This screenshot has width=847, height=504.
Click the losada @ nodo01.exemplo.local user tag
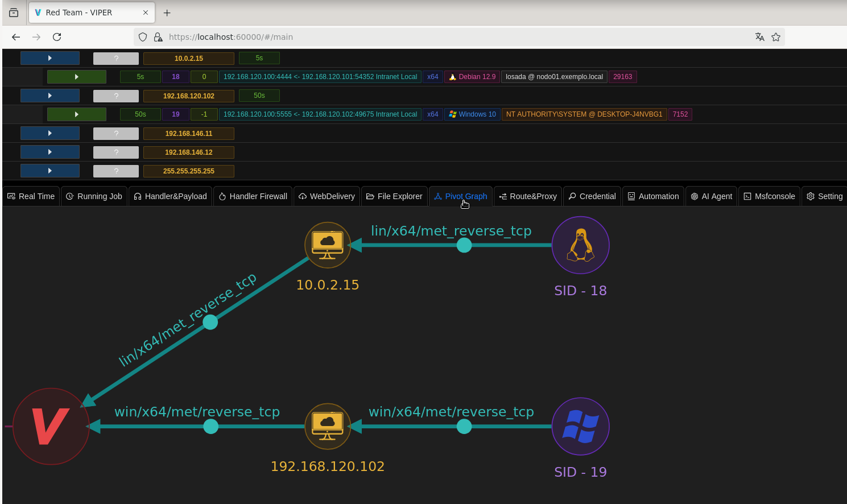[554, 77]
